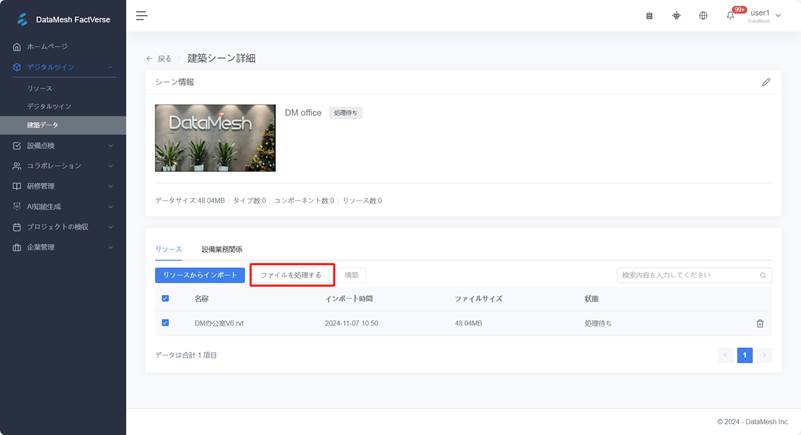
Task: Click the search magnifier icon
Action: coord(763,275)
